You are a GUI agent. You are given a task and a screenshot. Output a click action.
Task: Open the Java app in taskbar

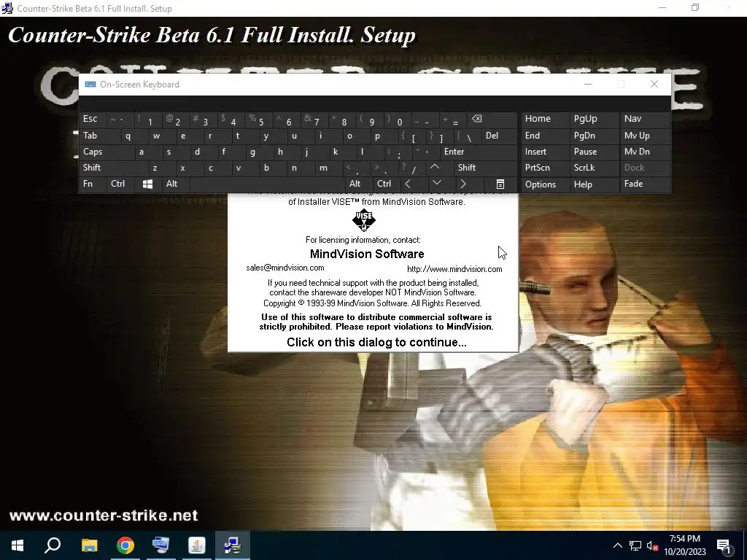click(x=197, y=545)
